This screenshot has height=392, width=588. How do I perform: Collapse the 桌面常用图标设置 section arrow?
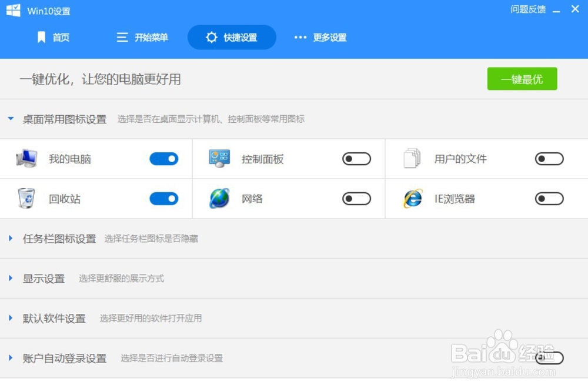tap(11, 119)
